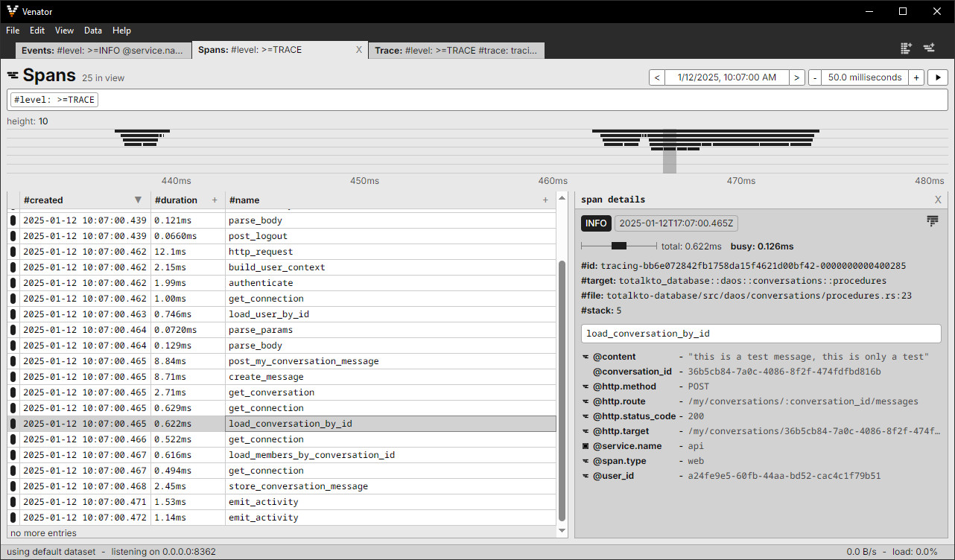Zoom out timeframe with minus button
Viewport: 955px width, 560px height.
(x=815, y=77)
